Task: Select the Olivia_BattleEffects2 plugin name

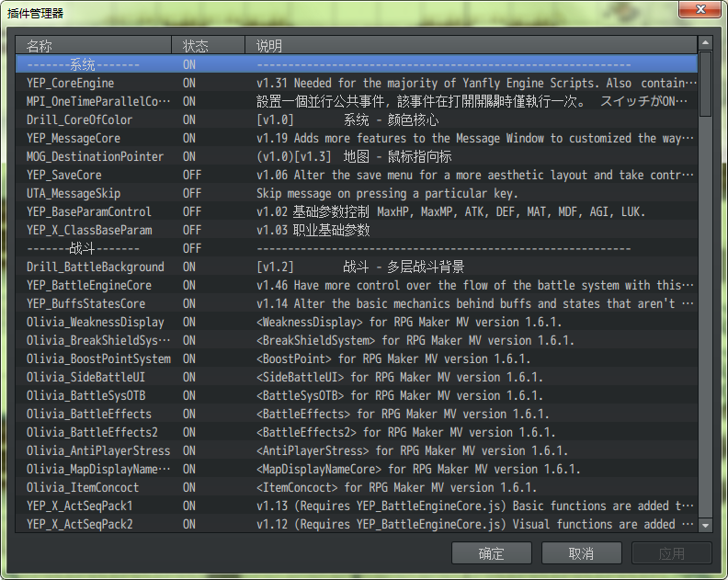Action: 92,432
